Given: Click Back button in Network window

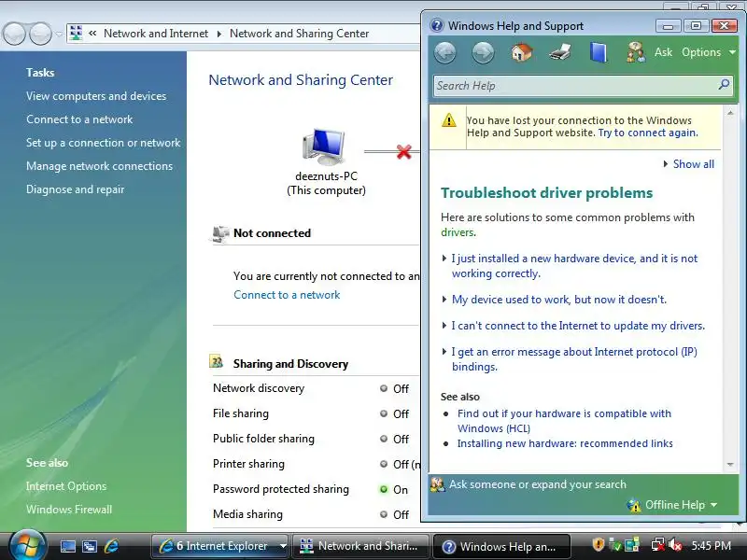Looking at the screenshot, I should (14, 35).
